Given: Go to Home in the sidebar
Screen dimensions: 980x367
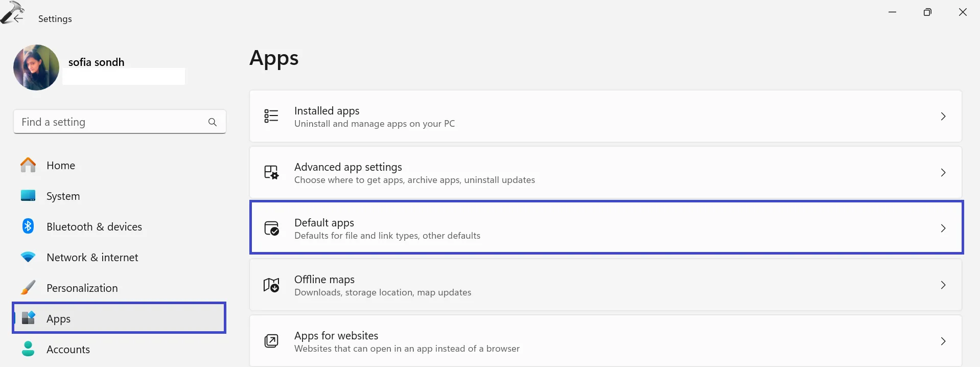Looking at the screenshot, I should click(x=60, y=166).
